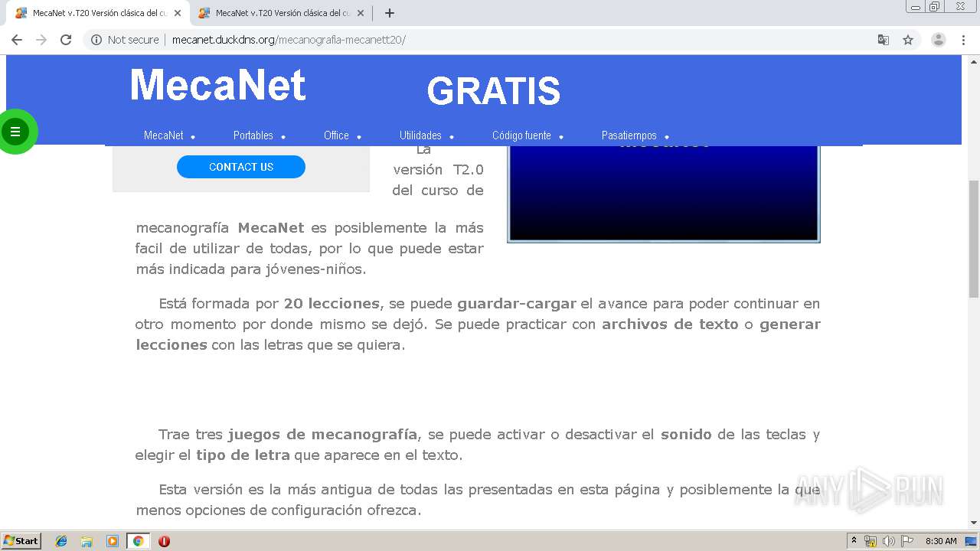Select Chrome taskbar icon
Image resolution: width=980 pixels, height=551 pixels.
[x=138, y=541]
